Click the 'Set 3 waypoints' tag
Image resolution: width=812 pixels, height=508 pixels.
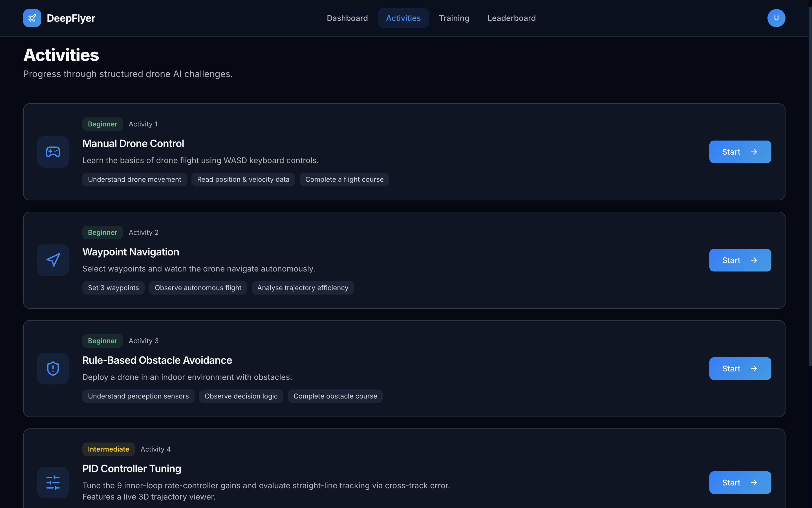tap(113, 288)
